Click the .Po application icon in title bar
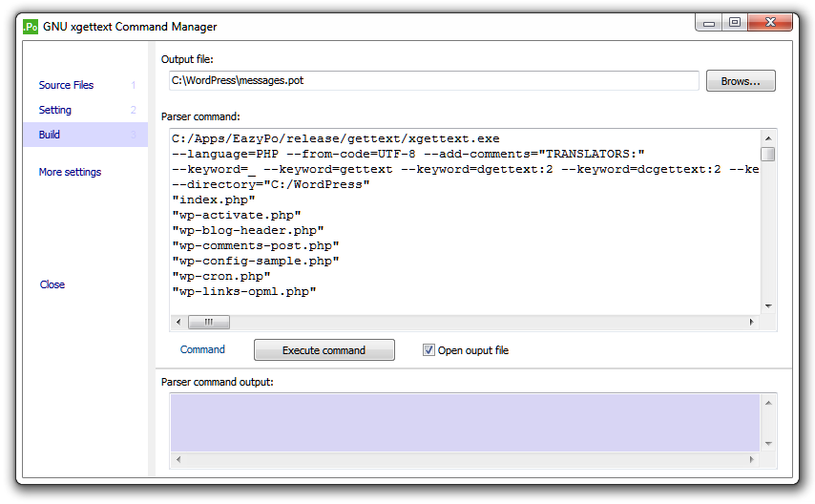The width and height of the screenshot is (815, 504). tap(31, 27)
